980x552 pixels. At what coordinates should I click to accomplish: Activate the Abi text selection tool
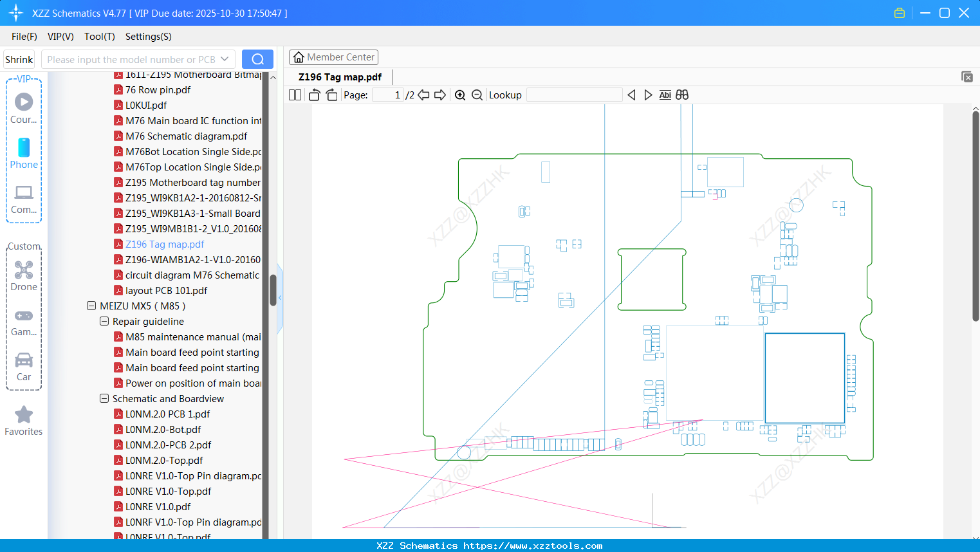pos(665,95)
